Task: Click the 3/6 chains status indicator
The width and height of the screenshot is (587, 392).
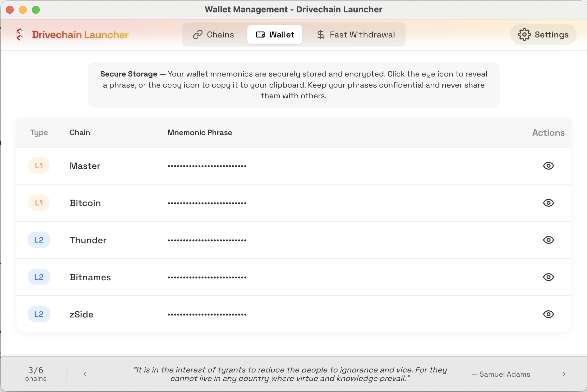Action: [36, 374]
